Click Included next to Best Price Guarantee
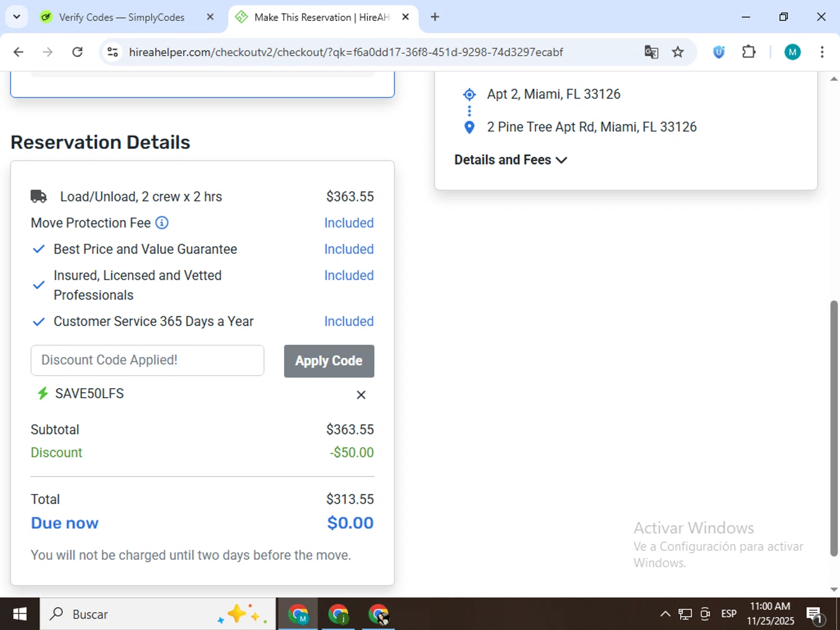This screenshot has height=630, width=840. click(349, 249)
